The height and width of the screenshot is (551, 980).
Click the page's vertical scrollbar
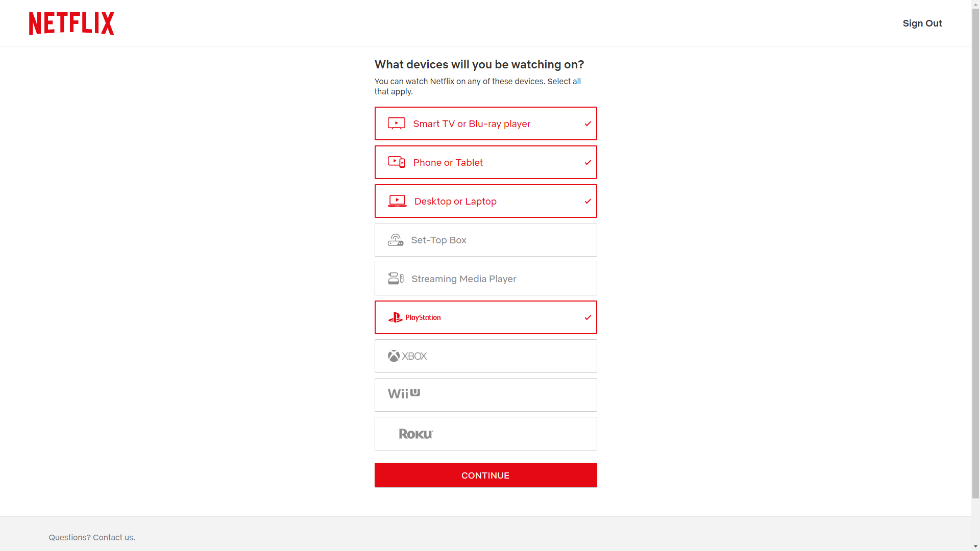pos(975,255)
